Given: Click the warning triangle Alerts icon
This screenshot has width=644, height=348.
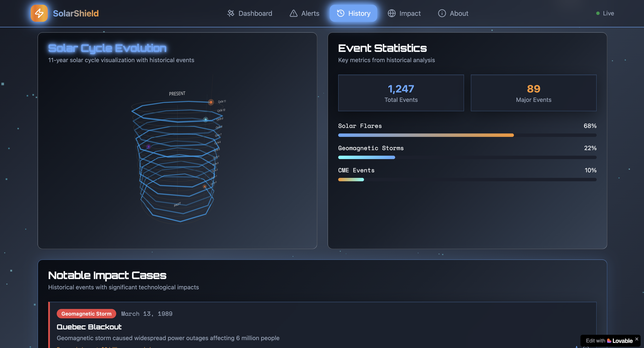Looking at the screenshot, I should click(293, 13).
